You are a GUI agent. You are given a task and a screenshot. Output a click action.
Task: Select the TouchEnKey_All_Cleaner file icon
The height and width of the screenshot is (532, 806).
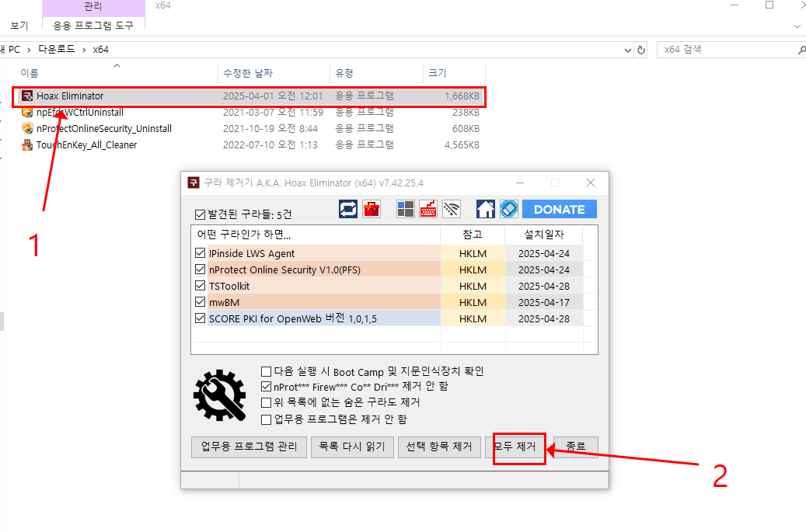(27, 144)
